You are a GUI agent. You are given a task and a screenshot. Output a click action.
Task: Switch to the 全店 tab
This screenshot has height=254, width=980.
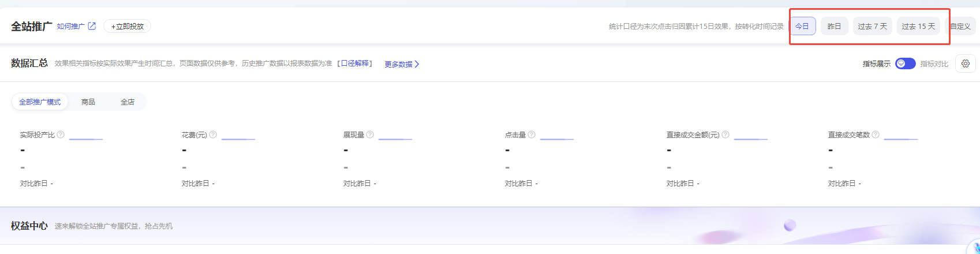pos(128,102)
